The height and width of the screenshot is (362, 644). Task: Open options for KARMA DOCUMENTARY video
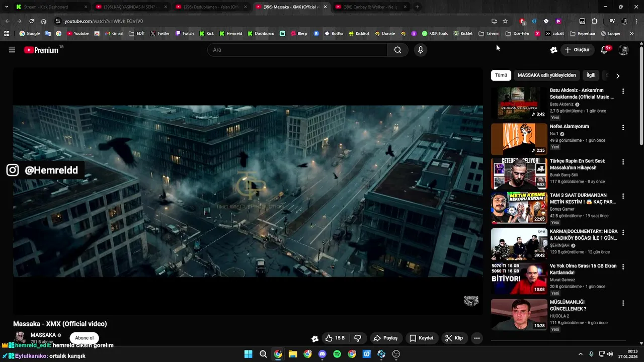[x=623, y=233]
